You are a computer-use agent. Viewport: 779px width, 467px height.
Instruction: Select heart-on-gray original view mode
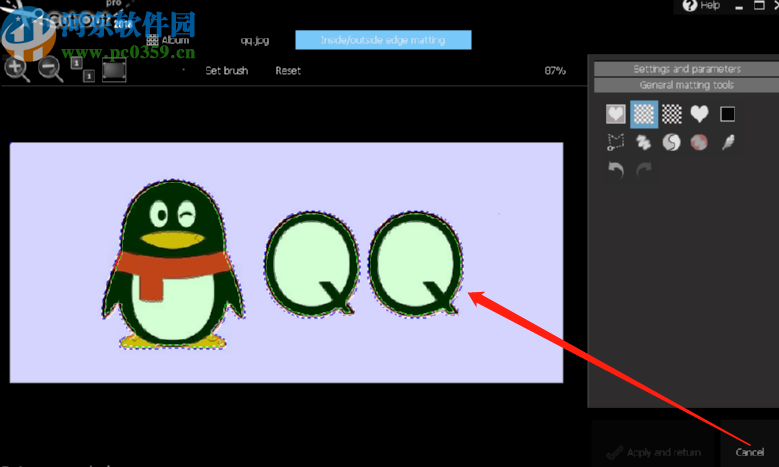616,114
